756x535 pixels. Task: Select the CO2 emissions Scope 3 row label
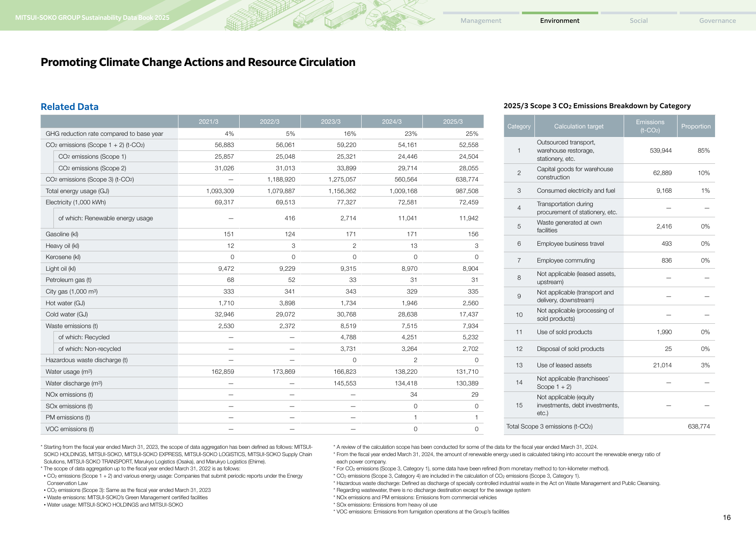pyautogui.click(x=90, y=179)
